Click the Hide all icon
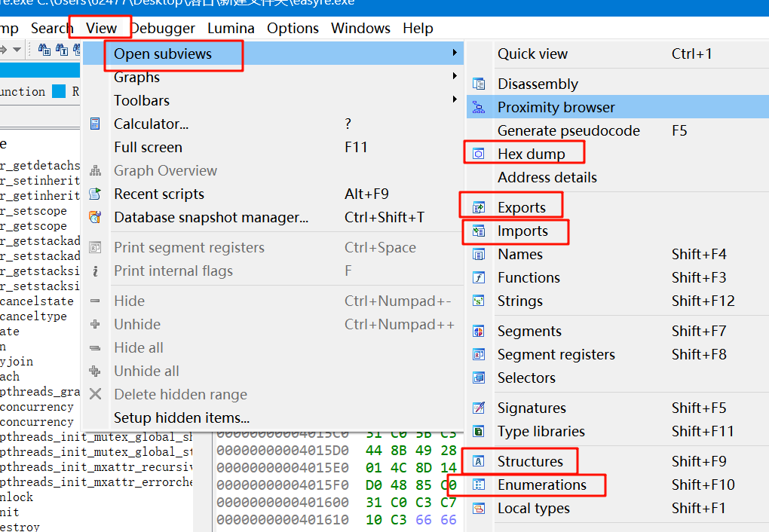 pyautogui.click(x=95, y=348)
